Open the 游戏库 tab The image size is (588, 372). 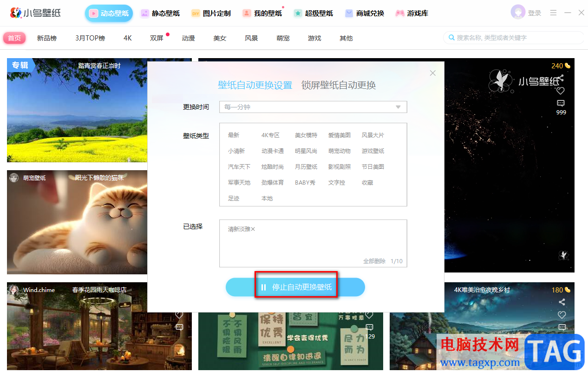pos(412,13)
